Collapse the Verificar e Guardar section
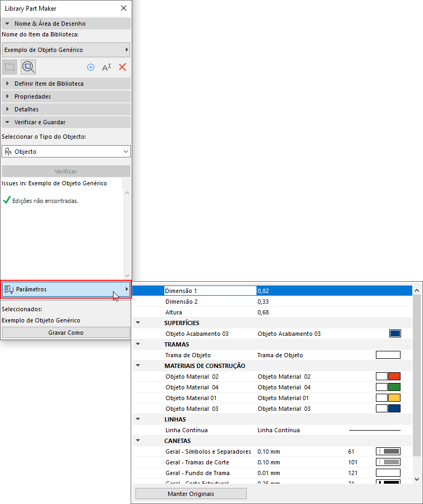Viewport: 423px width, 504px height. click(x=7, y=122)
